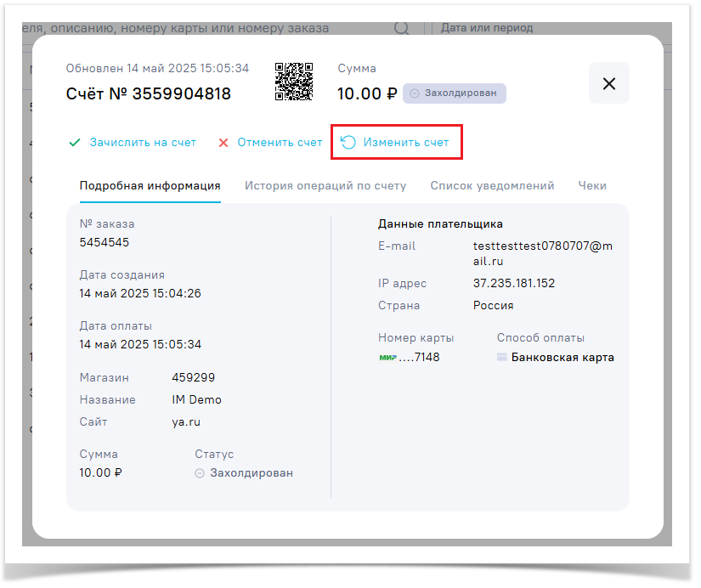
Task: Click the invoice number heading "Счёт № 3559904818"
Action: tap(148, 93)
